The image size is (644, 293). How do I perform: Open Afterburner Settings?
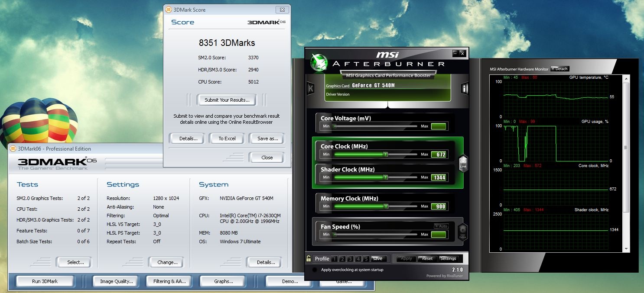[448, 258]
